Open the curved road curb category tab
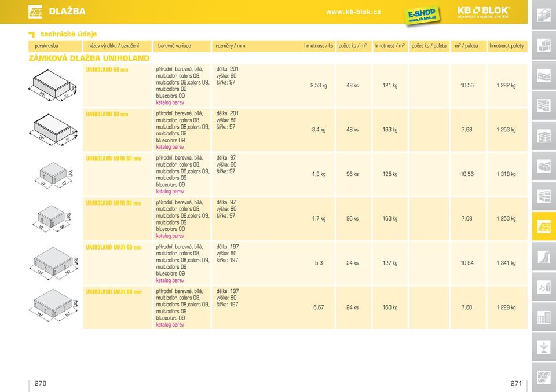The image size is (556, 392). [x=544, y=257]
